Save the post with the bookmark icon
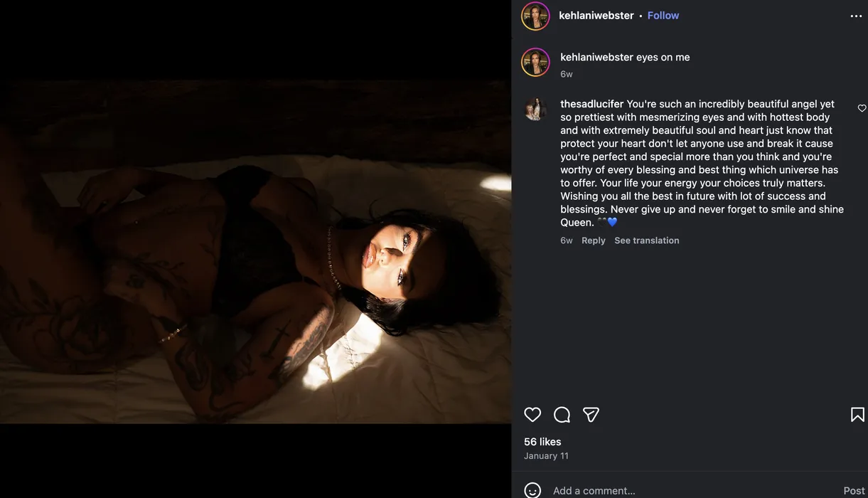This screenshot has width=868, height=498. tap(857, 415)
